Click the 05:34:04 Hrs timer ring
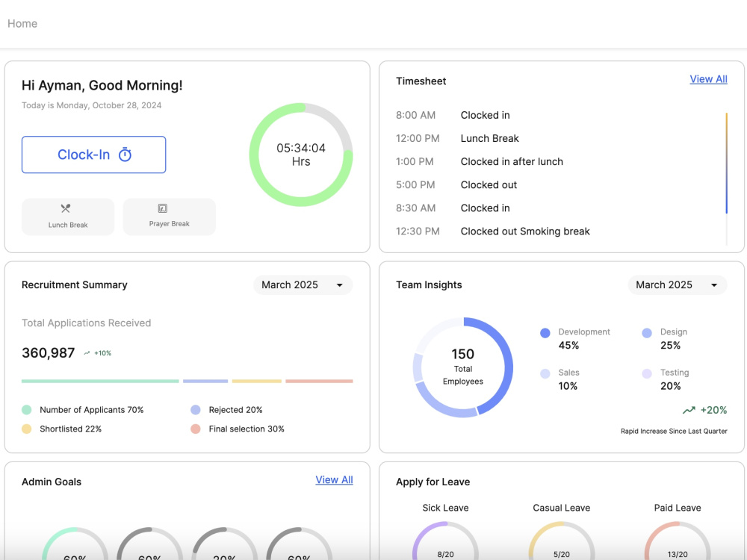The height and width of the screenshot is (560, 747). coord(301,155)
